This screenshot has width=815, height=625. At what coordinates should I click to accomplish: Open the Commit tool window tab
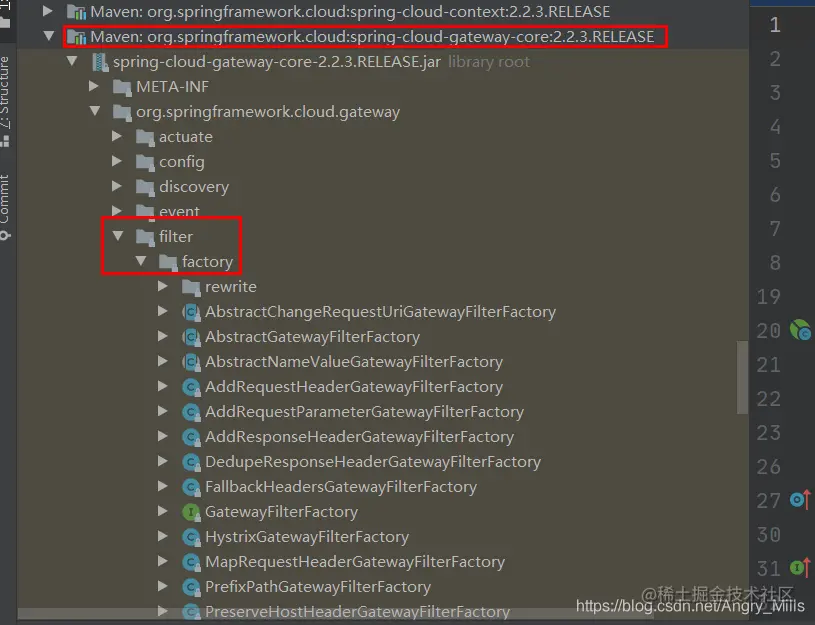[5, 206]
